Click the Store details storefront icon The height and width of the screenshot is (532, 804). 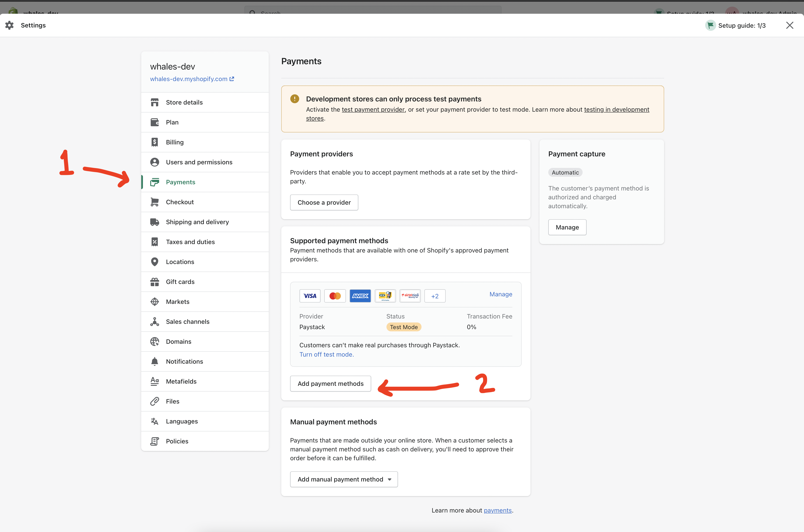[154, 103]
